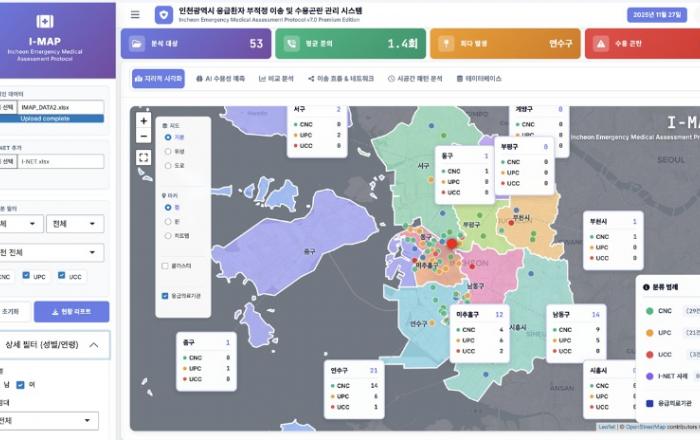Uncheck the 응급의료기관 checkbox

[165, 295]
